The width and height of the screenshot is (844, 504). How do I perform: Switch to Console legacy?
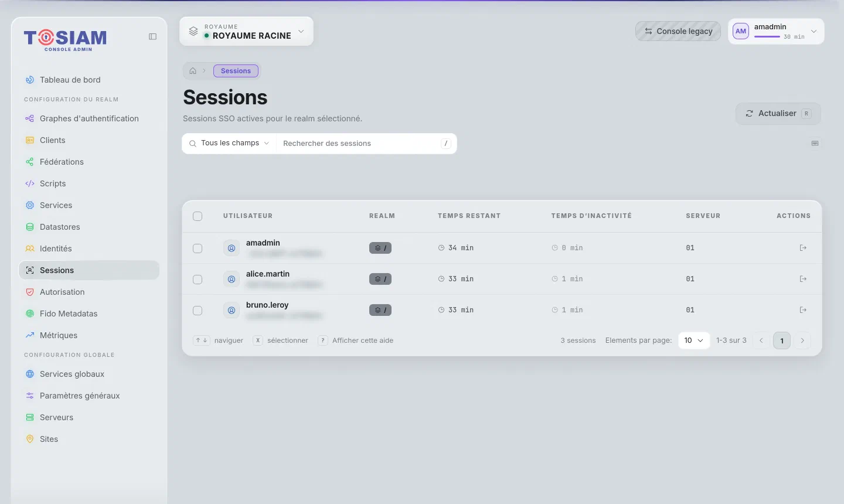tap(678, 31)
